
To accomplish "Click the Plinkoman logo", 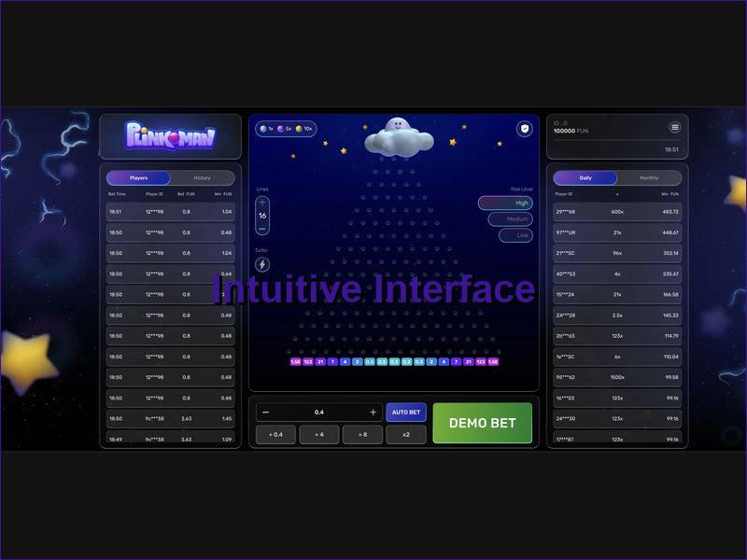I will tap(170, 137).
